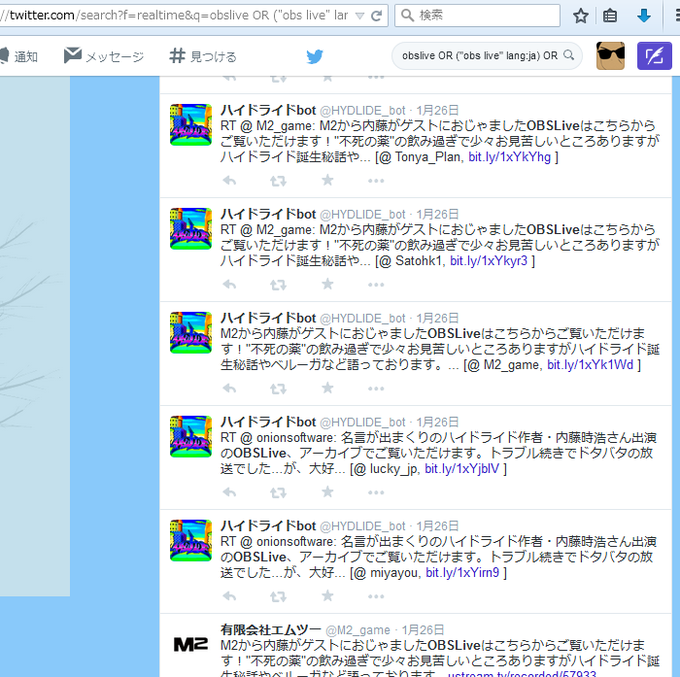Open the メッセージ messages tab

(x=104, y=56)
